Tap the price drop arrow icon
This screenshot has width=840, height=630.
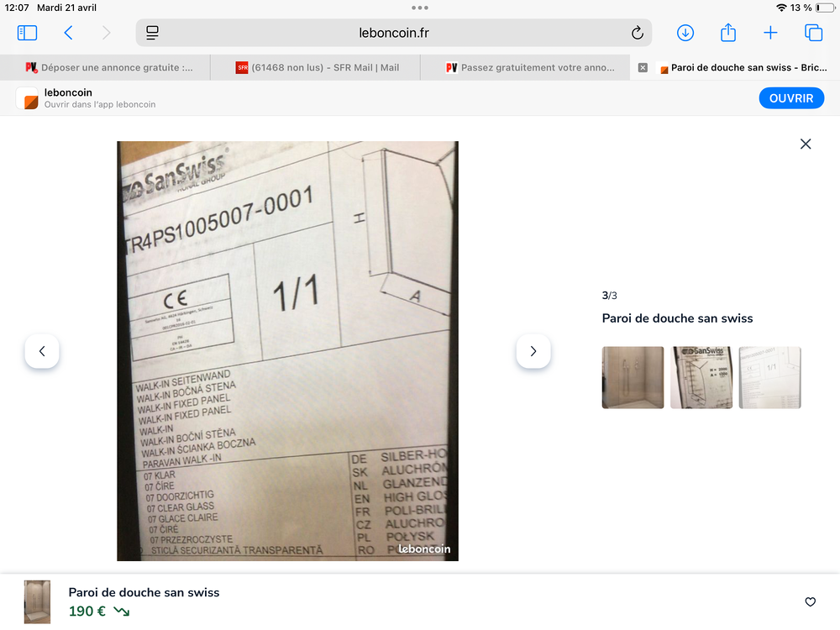point(122,612)
